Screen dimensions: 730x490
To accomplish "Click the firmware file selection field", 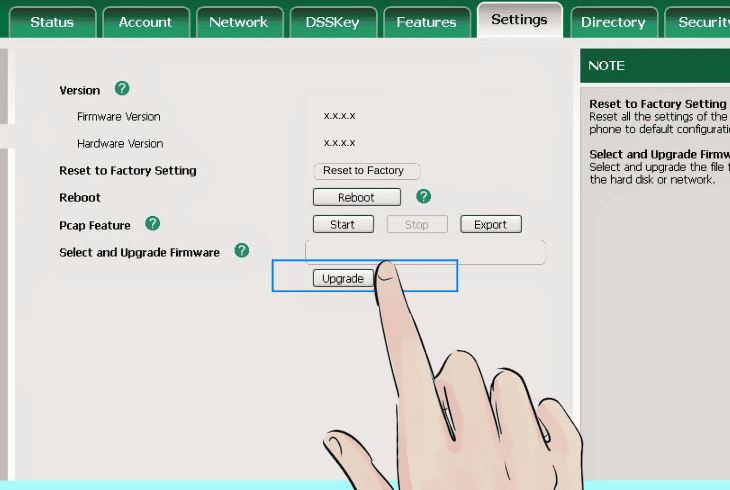I will pyautogui.click(x=424, y=252).
